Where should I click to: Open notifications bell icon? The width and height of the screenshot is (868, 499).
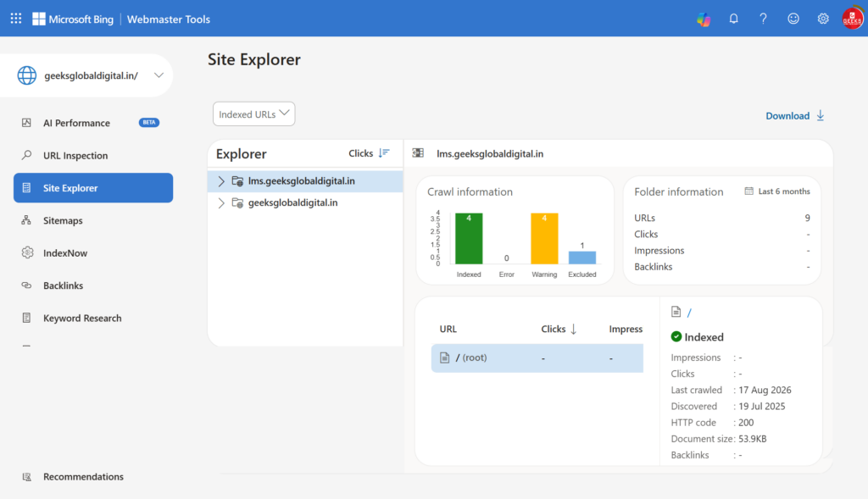pos(733,19)
